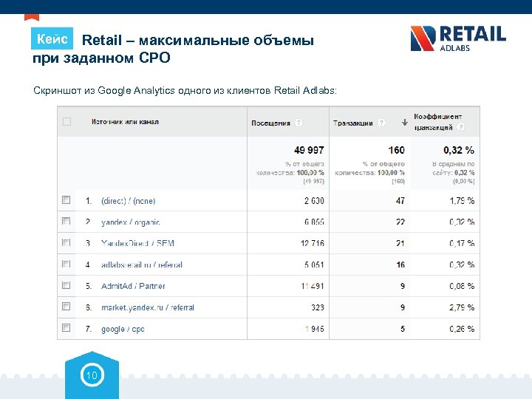Open help icon next to Транзакции header
This screenshot has height=399, width=532.
pyautogui.click(x=382, y=123)
